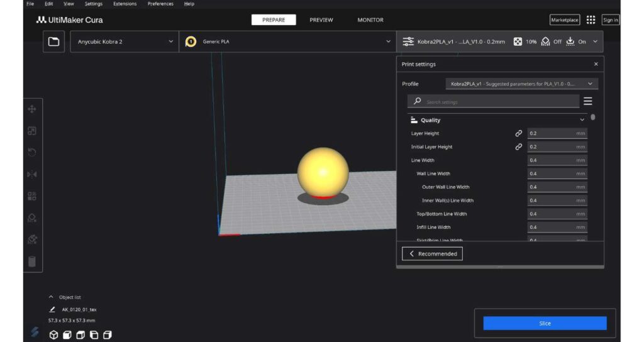
Task: Click the Infill Line Width value field
Action: coord(557,227)
